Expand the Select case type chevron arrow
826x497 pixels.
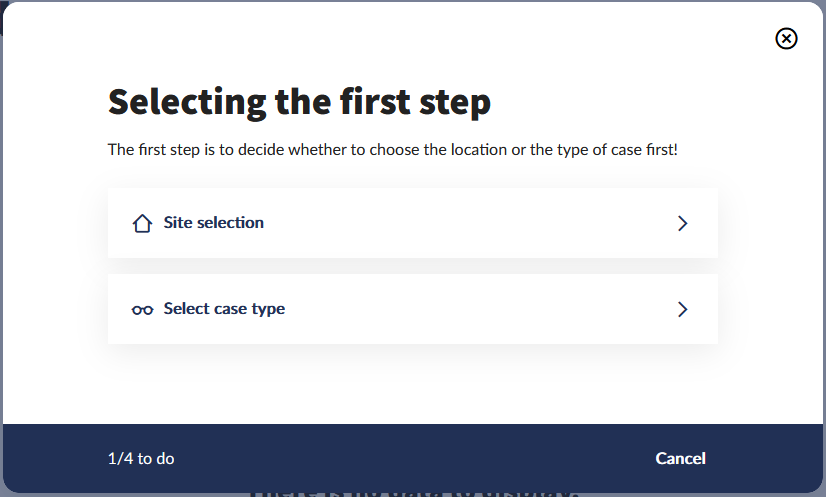coord(683,309)
